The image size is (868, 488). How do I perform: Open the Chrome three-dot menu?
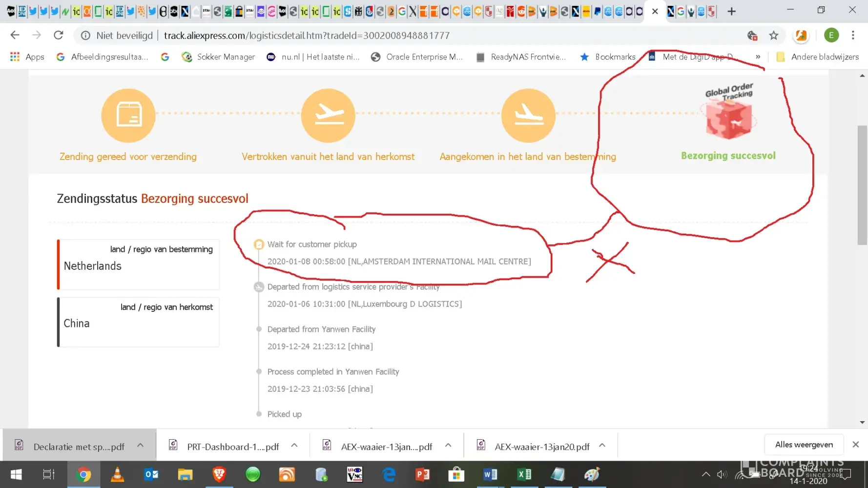pyautogui.click(x=853, y=35)
